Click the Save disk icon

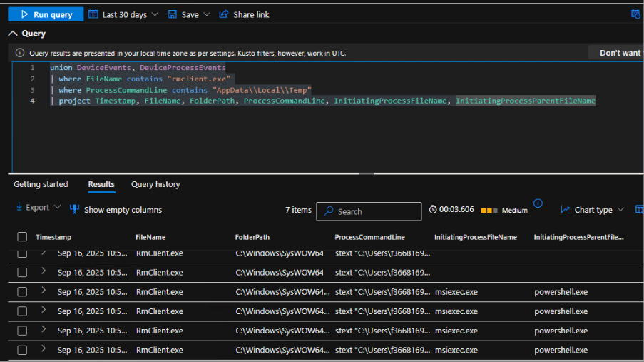pyautogui.click(x=173, y=14)
